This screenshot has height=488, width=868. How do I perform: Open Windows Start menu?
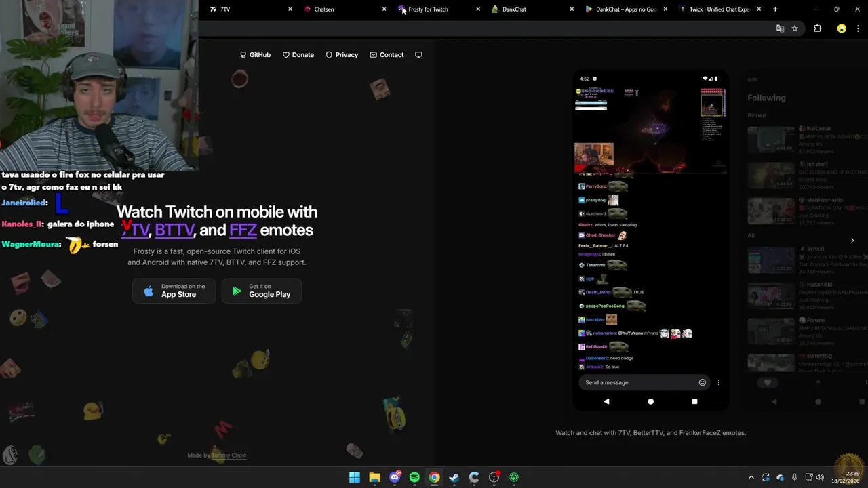tap(355, 477)
